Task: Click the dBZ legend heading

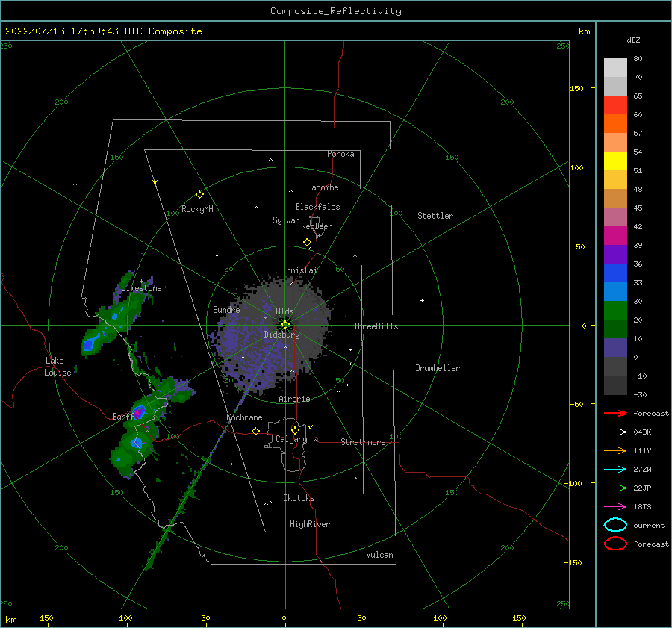Action: 633,40
